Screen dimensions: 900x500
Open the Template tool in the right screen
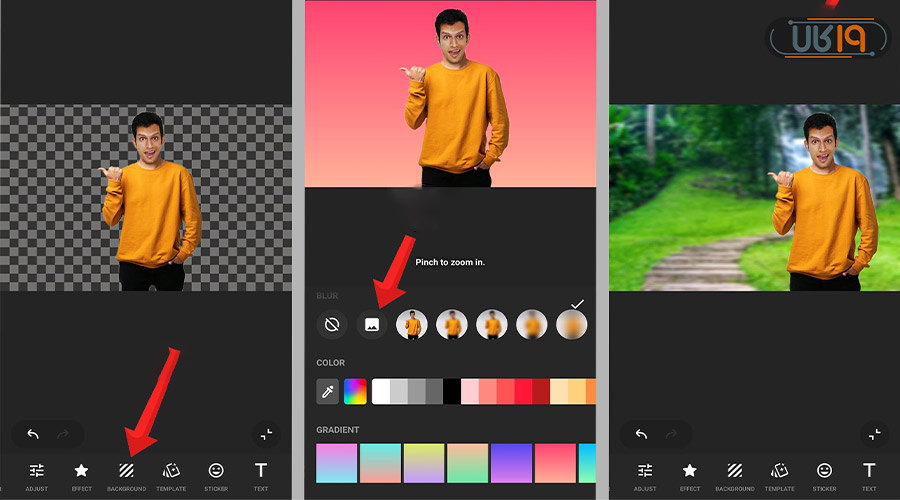tap(779, 473)
